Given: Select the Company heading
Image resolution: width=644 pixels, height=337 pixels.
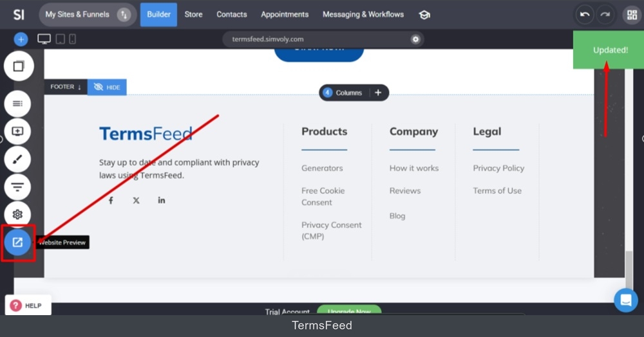Looking at the screenshot, I should 413,131.
